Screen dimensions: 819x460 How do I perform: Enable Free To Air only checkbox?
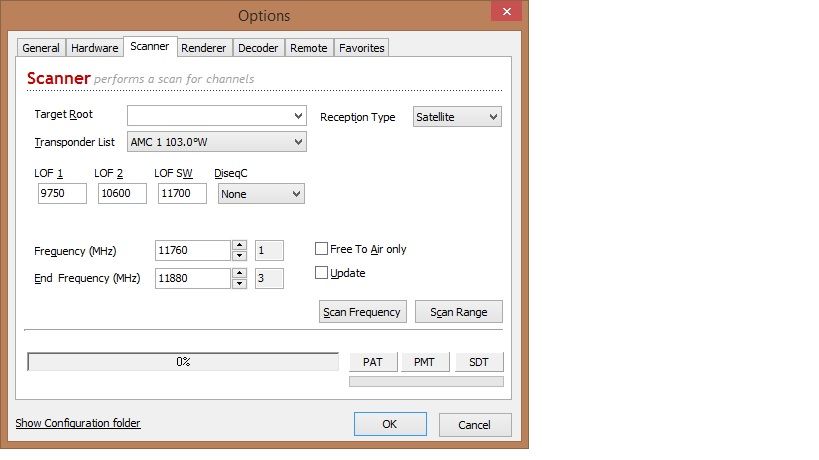coord(321,249)
